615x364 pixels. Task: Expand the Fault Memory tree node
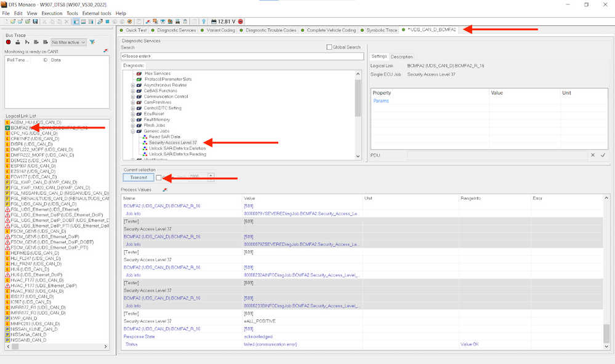tap(133, 119)
